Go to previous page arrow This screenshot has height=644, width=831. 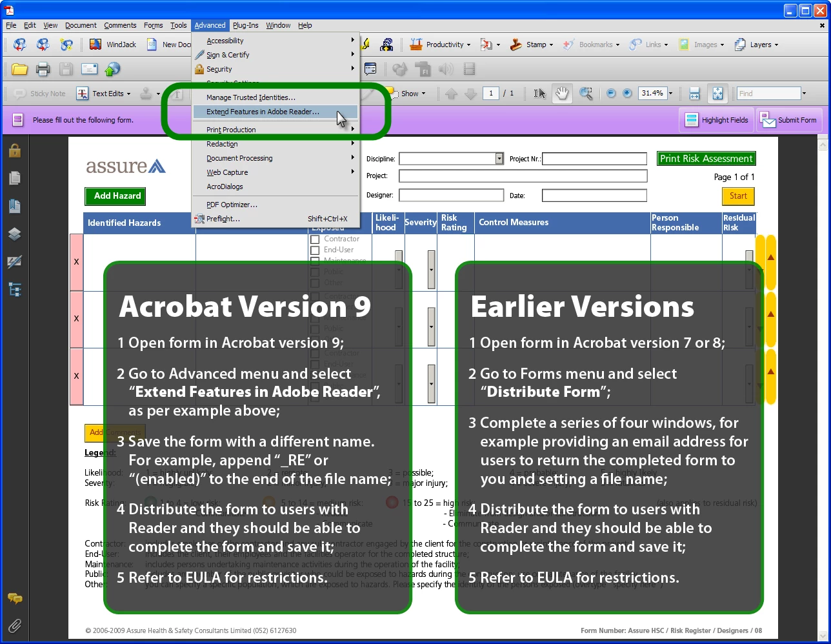click(x=451, y=94)
